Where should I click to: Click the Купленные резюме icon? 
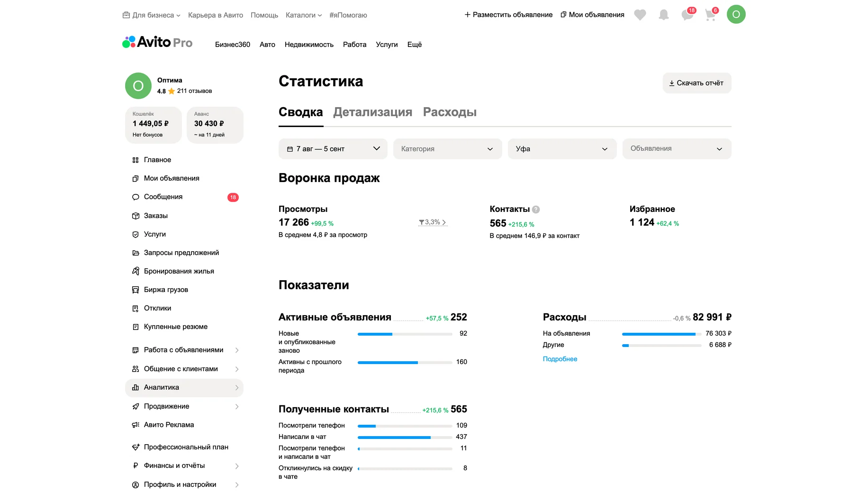tap(136, 327)
